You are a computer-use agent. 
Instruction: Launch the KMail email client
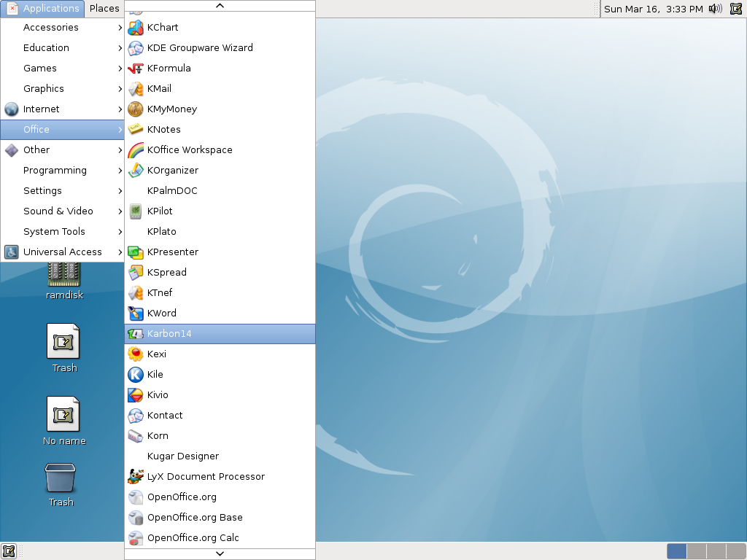tap(220, 89)
